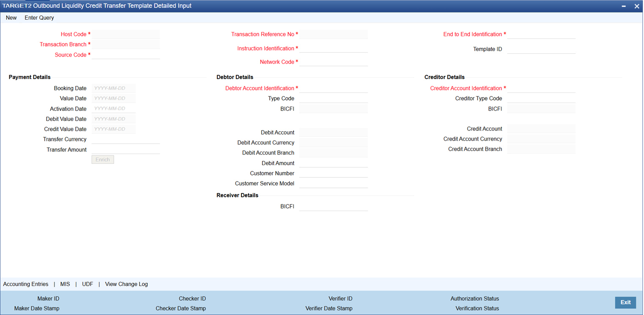
Task: Click the Creditor Type Code field
Action: (x=541, y=98)
